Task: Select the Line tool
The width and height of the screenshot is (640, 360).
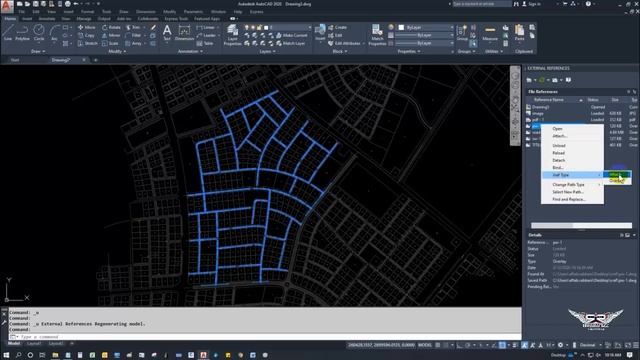Action: [8, 33]
